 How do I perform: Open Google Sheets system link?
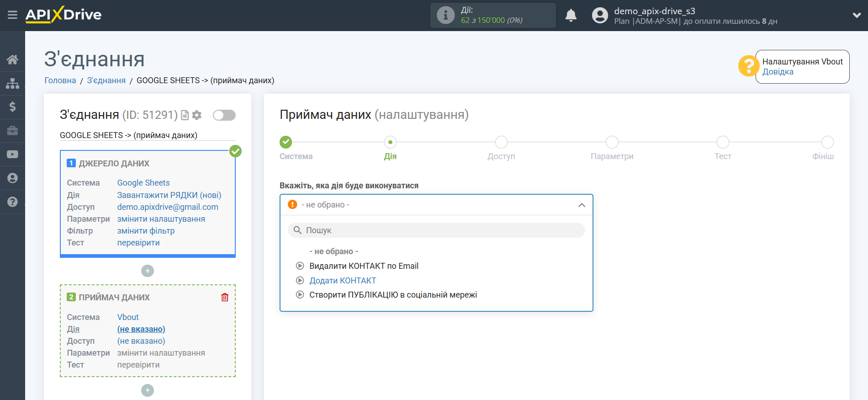[143, 183]
